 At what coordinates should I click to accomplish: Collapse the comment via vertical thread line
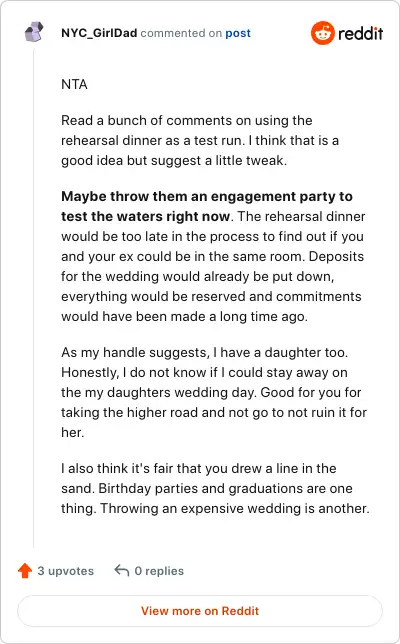[x=34, y=298]
